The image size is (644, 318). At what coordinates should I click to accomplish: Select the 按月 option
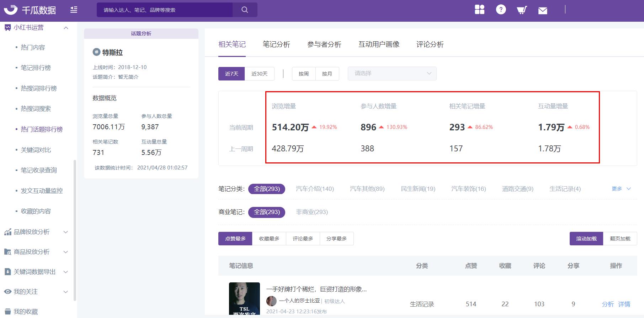(x=327, y=74)
